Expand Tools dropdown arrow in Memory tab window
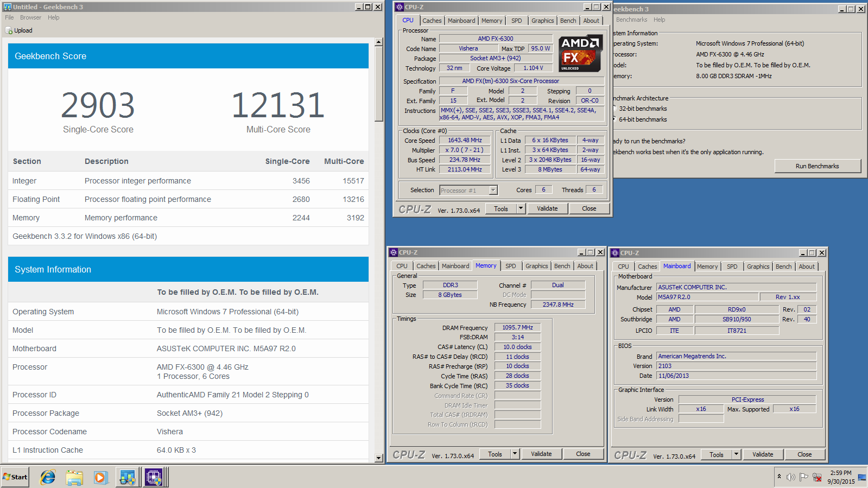The width and height of the screenshot is (868, 488). [515, 454]
